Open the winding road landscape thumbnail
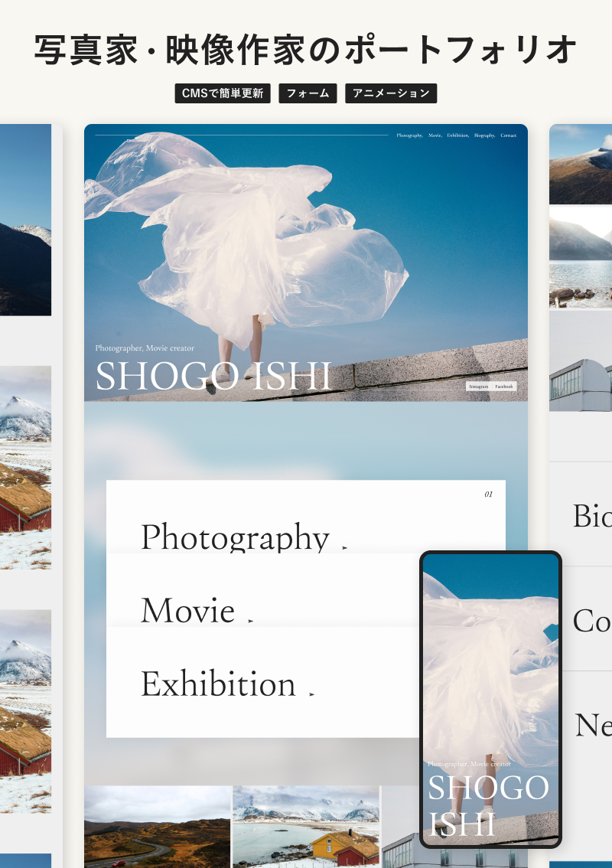The width and height of the screenshot is (612, 868). [x=157, y=827]
